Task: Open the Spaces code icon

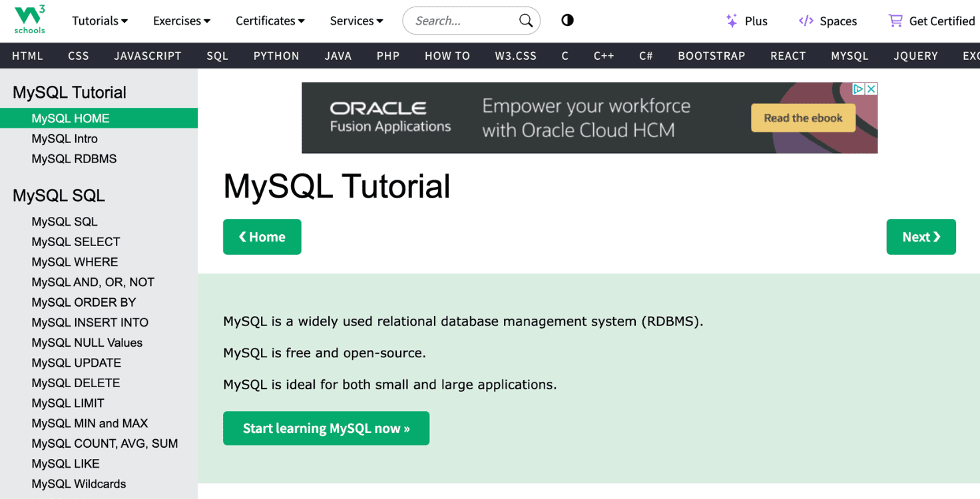Action: [806, 21]
